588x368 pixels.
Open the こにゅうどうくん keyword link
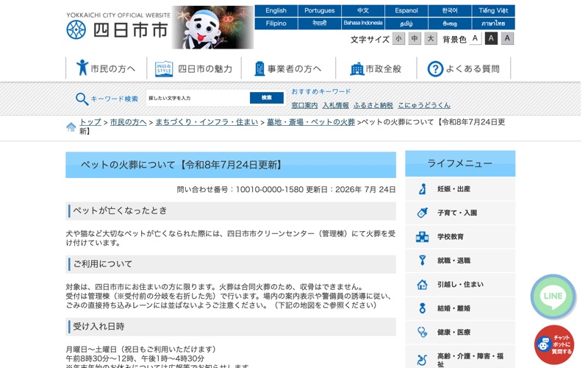pyautogui.click(x=424, y=105)
